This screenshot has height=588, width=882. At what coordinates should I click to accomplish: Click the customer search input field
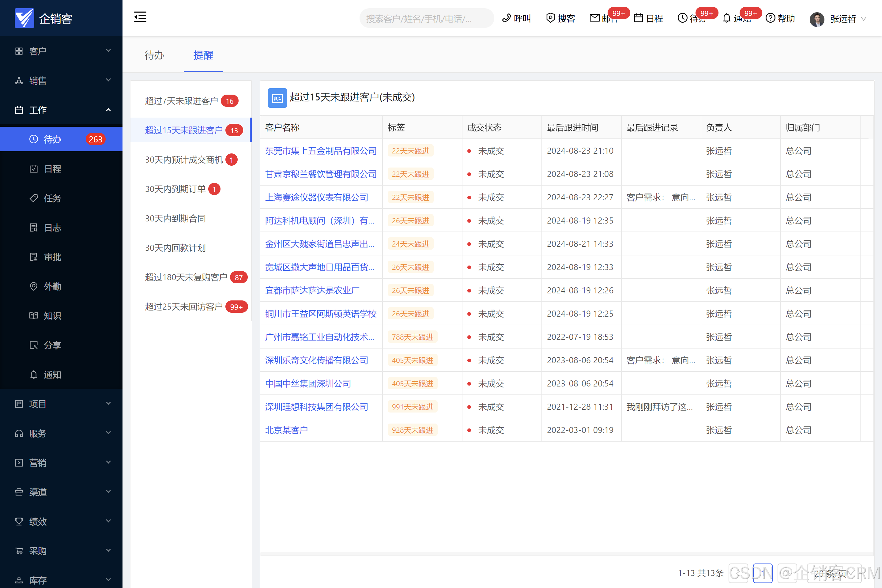pyautogui.click(x=426, y=19)
